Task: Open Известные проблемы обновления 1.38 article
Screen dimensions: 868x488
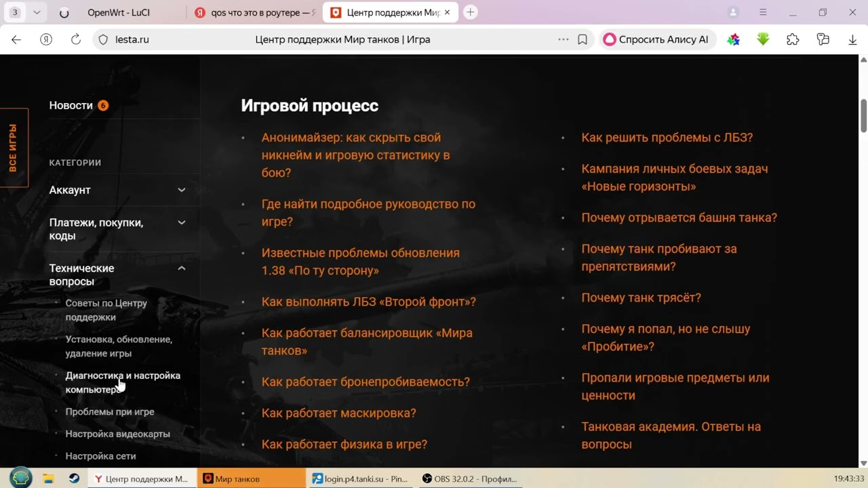Action: 360,262
